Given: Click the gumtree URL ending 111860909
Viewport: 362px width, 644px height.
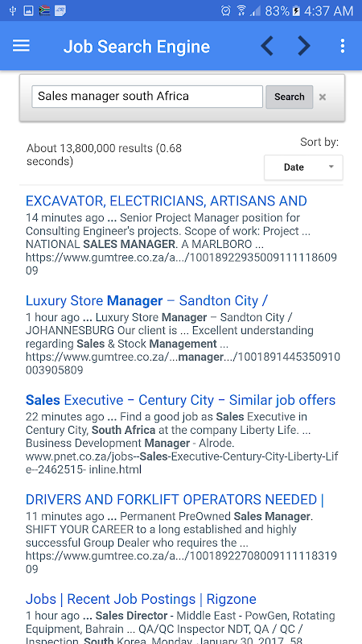Looking at the screenshot, I should coord(181,264).
